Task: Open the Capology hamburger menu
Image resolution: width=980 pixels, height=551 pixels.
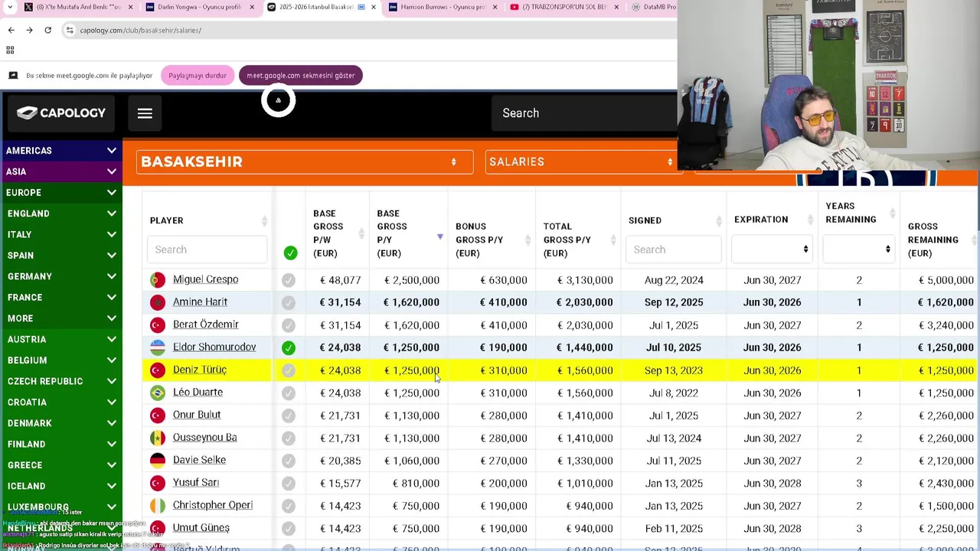Action: point(145,113)
